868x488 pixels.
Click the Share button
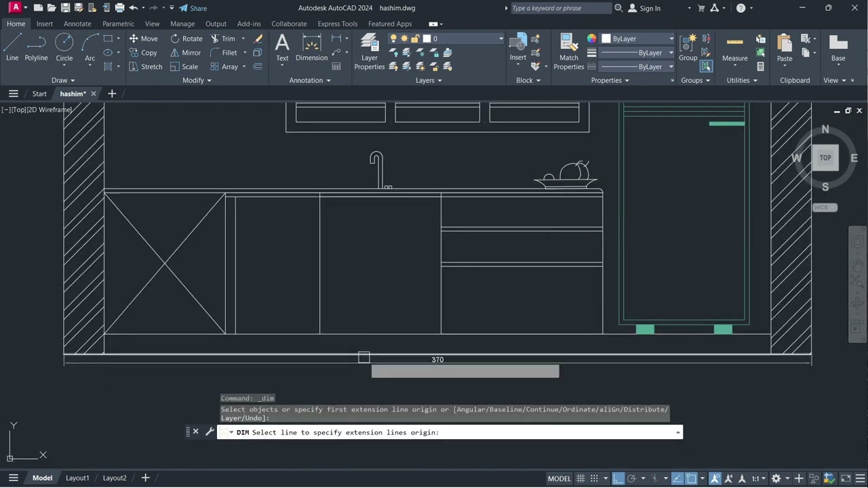tap(193, 8)
